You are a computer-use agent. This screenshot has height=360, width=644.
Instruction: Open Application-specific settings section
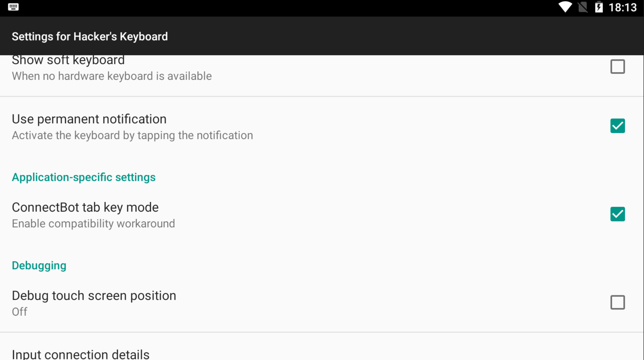(x=84, y=177)
